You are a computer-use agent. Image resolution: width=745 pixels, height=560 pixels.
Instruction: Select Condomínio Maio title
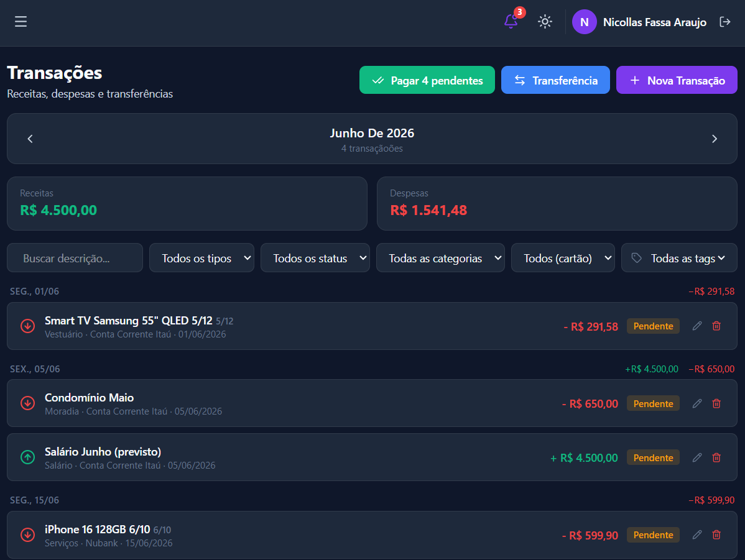90,398
